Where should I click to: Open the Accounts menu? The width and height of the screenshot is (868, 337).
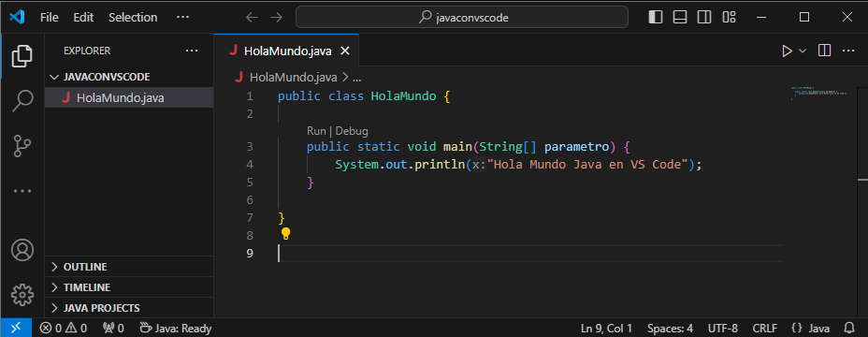point(22,251)
